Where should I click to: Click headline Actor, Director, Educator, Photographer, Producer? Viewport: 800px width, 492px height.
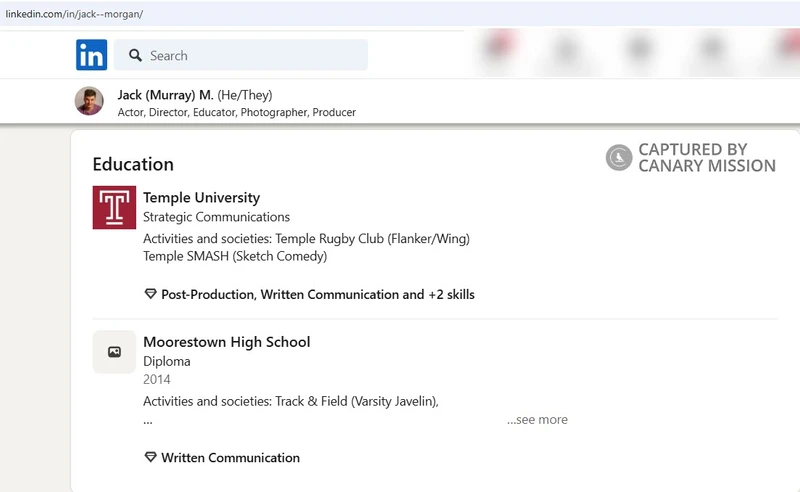[x=237, y=112]
